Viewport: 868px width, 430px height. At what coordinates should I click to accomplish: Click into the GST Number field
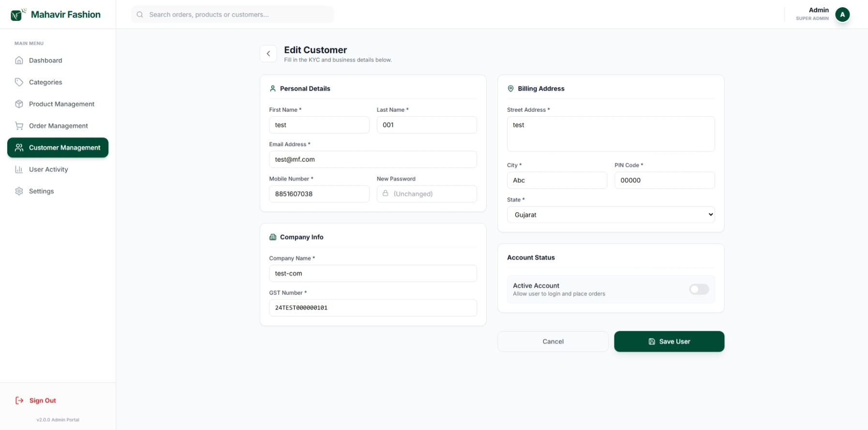373,308
